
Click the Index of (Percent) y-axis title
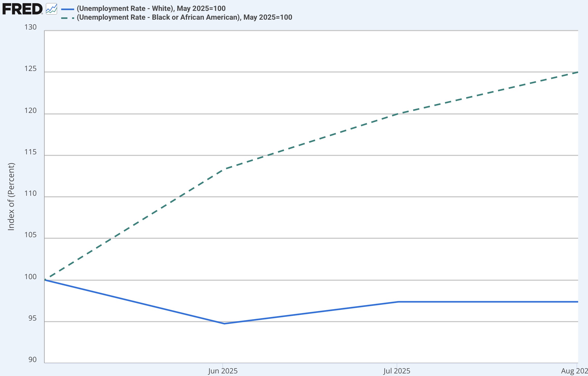click(11, 197)
